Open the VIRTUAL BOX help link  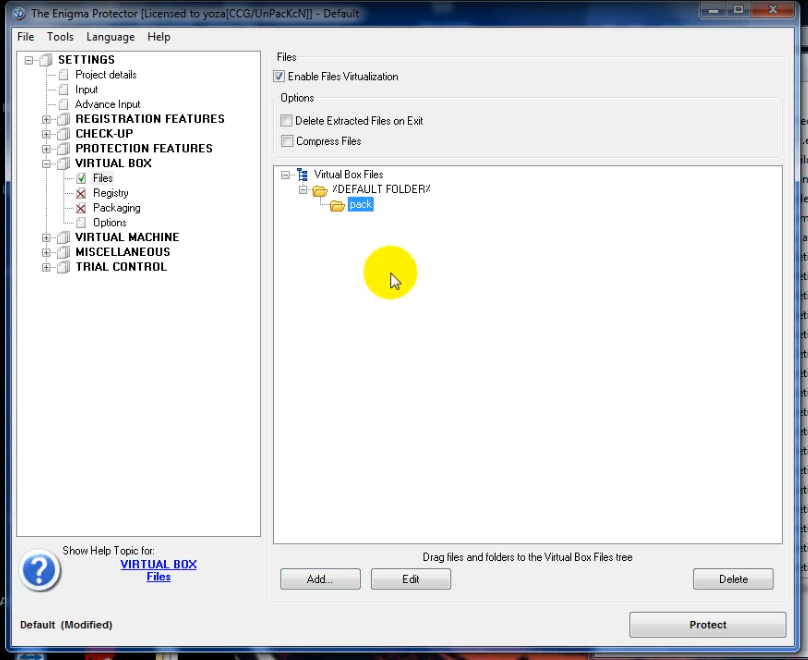tap(159, 564)
